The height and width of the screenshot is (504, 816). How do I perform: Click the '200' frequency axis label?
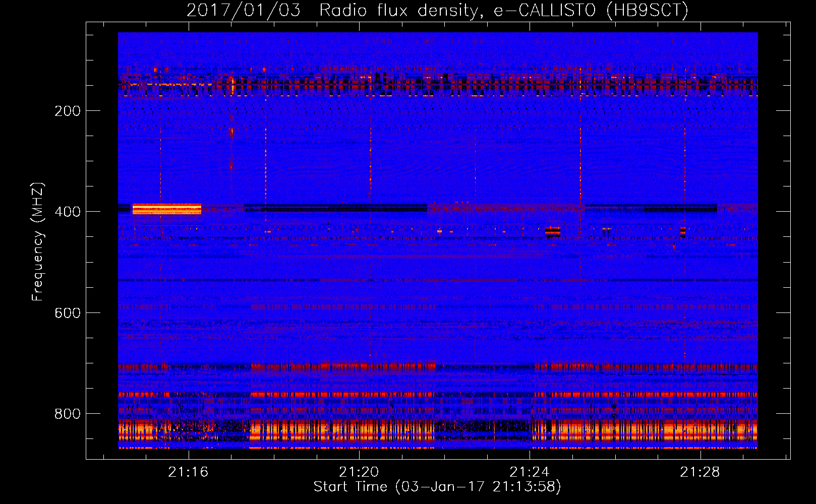pyautogui.click(x=68, y=111)
